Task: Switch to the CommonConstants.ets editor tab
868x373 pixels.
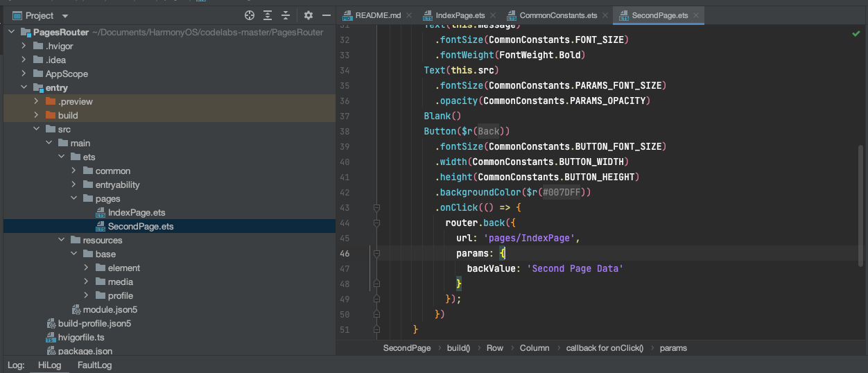Action: pyautogui.click(x=558, y=15)
